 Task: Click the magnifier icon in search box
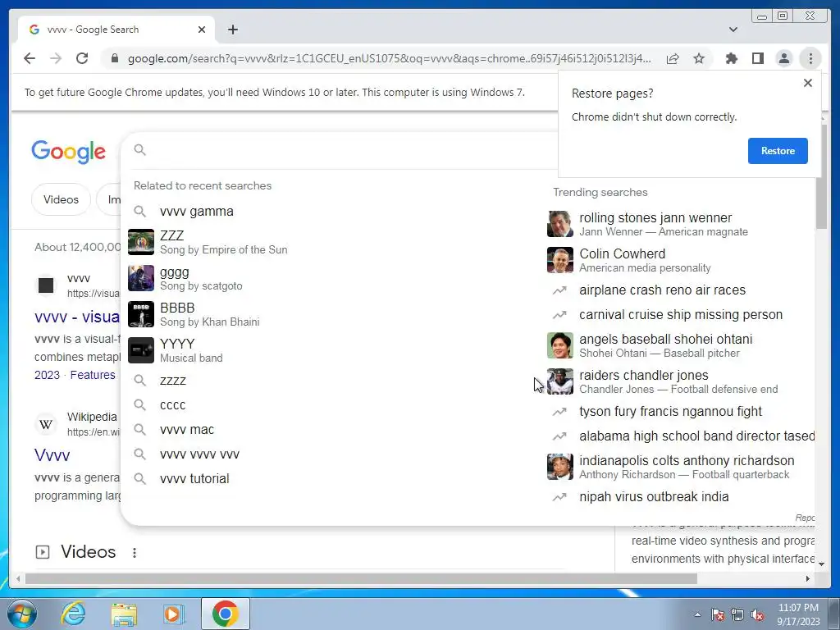(x=139, y=149)
